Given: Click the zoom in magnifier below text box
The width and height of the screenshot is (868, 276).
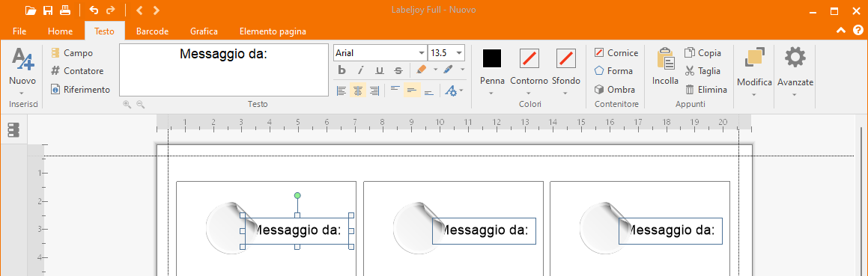Looking at the screenshot, I should (x=127, y=104).
